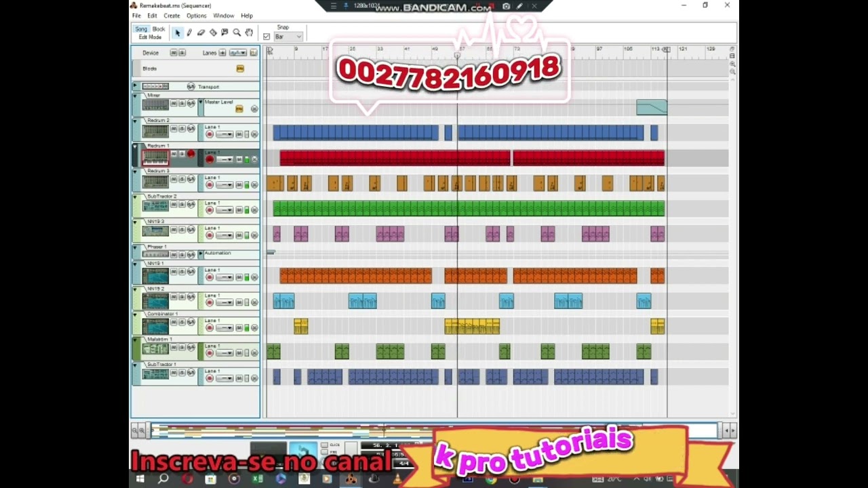This screenshot has width=868, height=488.
Task: Open the Help menu
Action: pyautogui.click(x=247, y=16)
